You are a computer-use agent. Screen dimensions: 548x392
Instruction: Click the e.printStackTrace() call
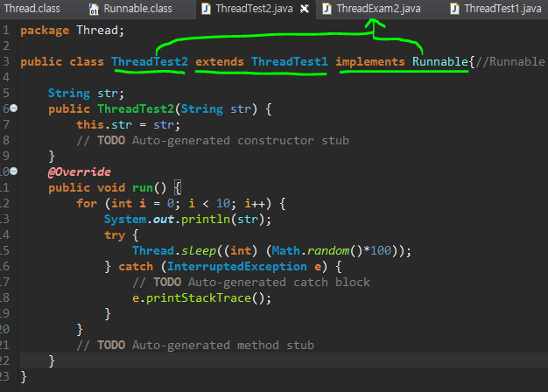point(201,298)
